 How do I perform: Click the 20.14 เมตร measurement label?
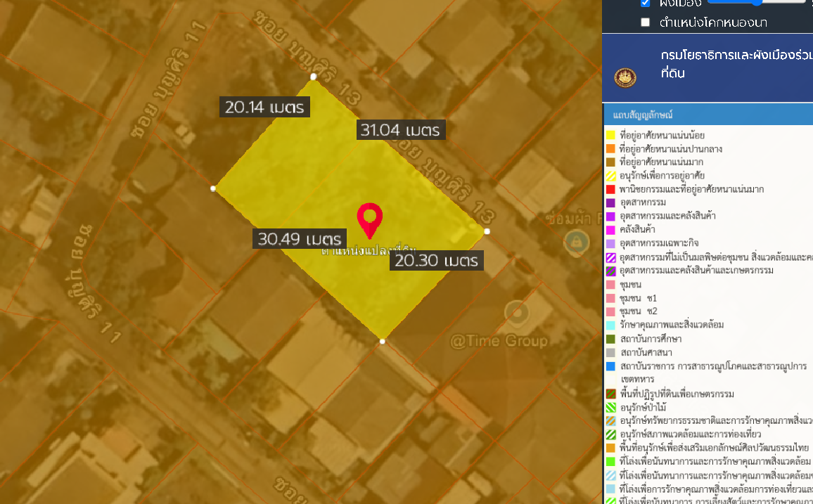pyautogui.click(x=264, y=107)
